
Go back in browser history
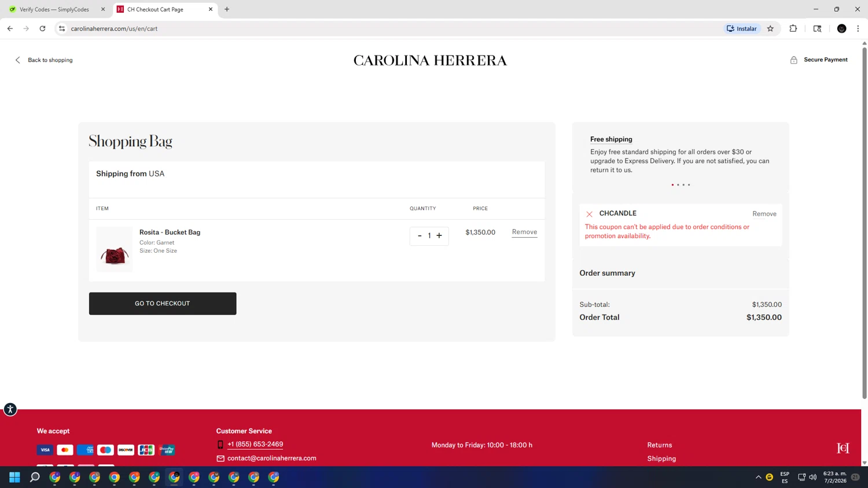pos(10,28)
